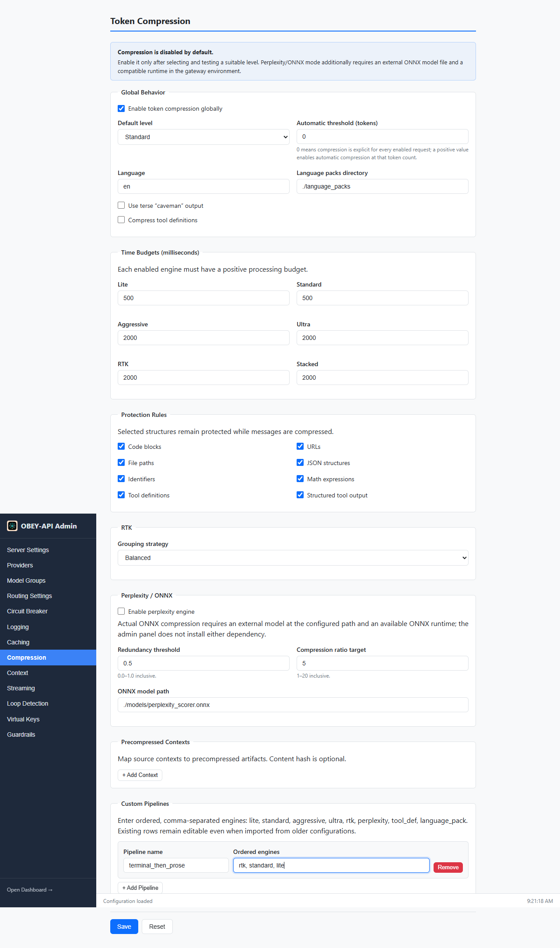Select Logging in sidebar
The width and height of the screenshot is (560, 948).
(x=48, y=627)
